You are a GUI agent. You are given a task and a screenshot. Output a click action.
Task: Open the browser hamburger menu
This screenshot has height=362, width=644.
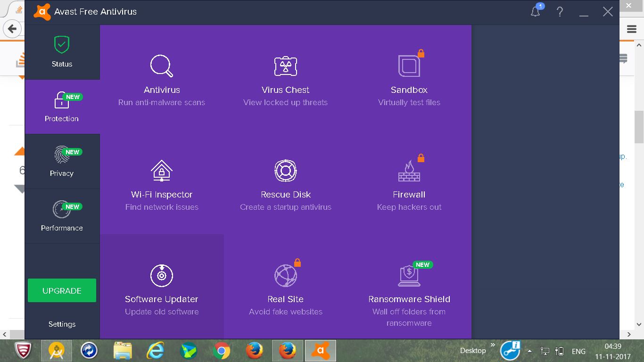point(632,29)
